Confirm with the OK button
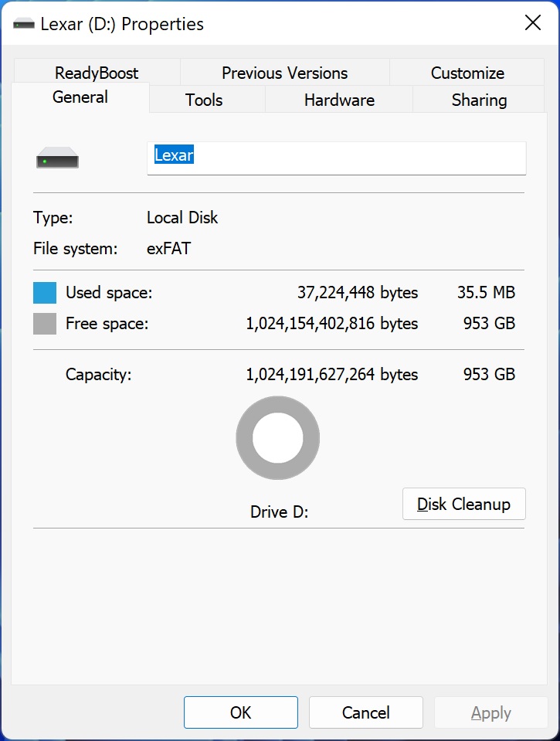Screen dimensions: 560x741 click(x=240, y=712)
